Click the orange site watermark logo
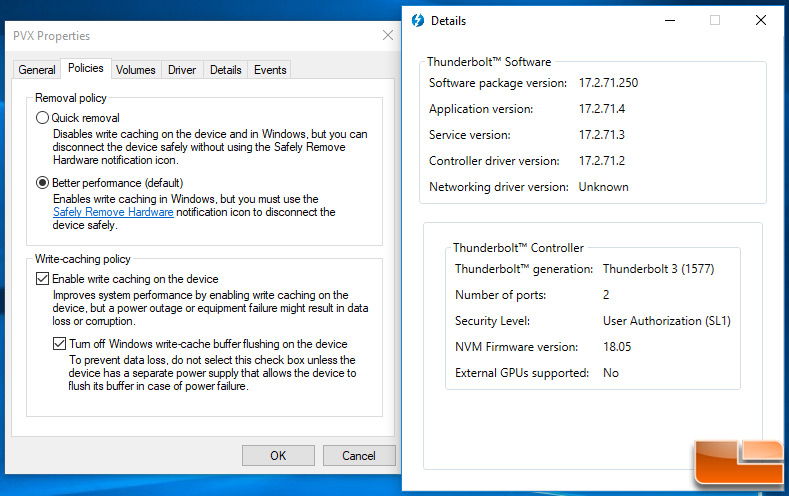789x496 pixels. tap(739, 462)
